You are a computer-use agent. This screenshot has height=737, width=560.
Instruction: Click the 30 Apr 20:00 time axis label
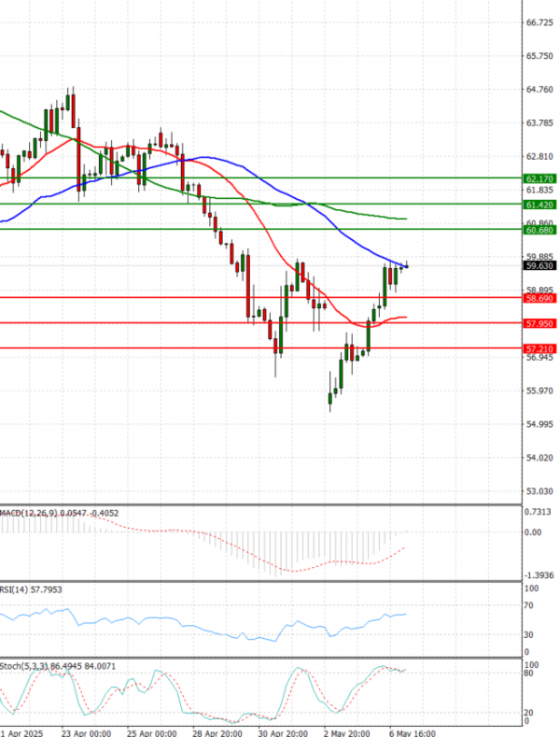coord(283,732)
